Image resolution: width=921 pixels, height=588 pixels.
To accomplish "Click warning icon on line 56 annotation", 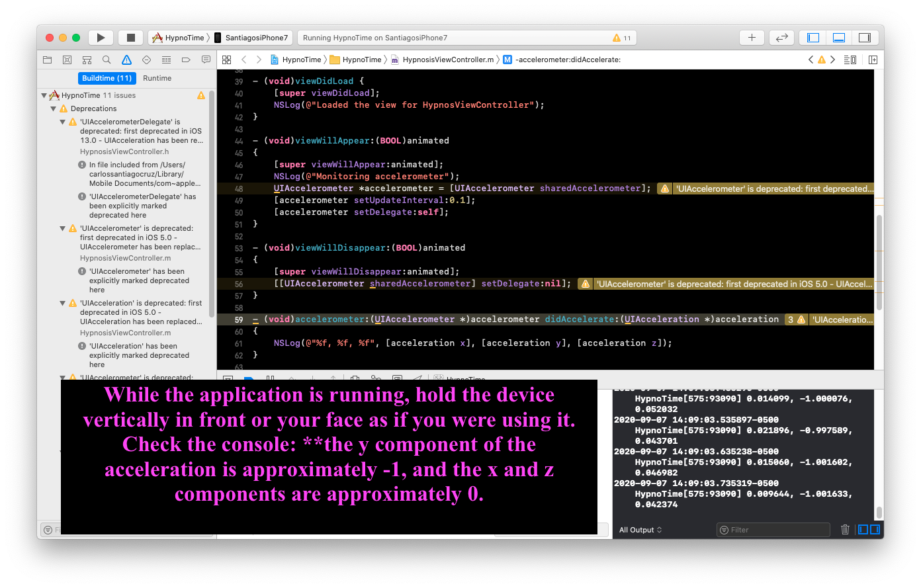I will pos(585,284).
